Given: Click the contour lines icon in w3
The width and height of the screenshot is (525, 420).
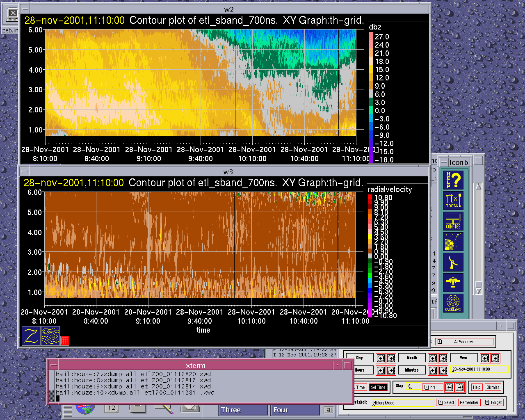Looking at the screenshot, I should (50, 336).
